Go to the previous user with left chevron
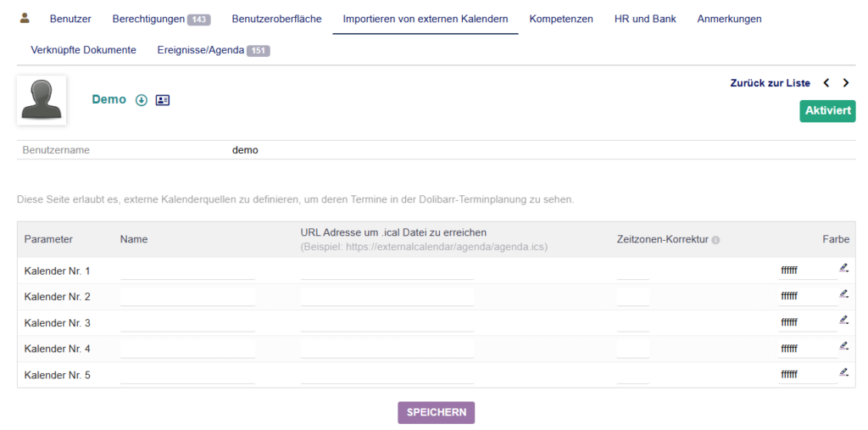The height and width of the screenshot is (430, 868). tap(826, 83)
